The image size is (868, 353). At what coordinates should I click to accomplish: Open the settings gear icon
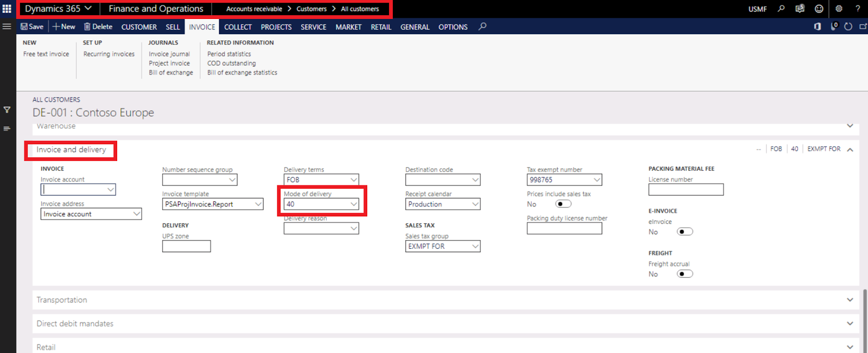point(839,9)
